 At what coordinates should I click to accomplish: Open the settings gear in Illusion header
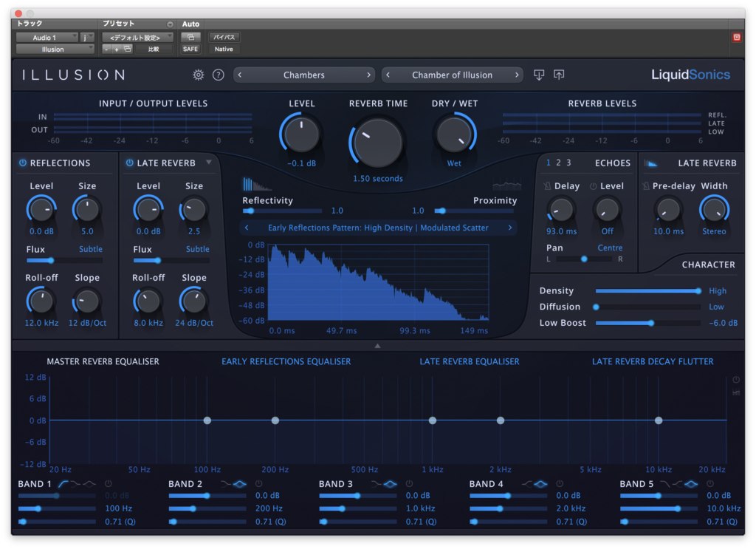pyautogui.click(x=198, y=75)
